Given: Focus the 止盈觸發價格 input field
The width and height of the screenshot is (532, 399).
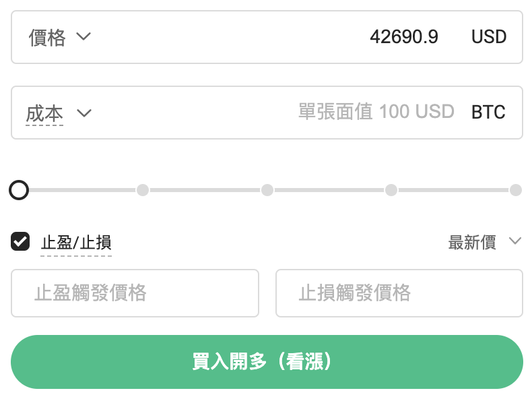Looking at the screenshot, I should tap(135, 293).
